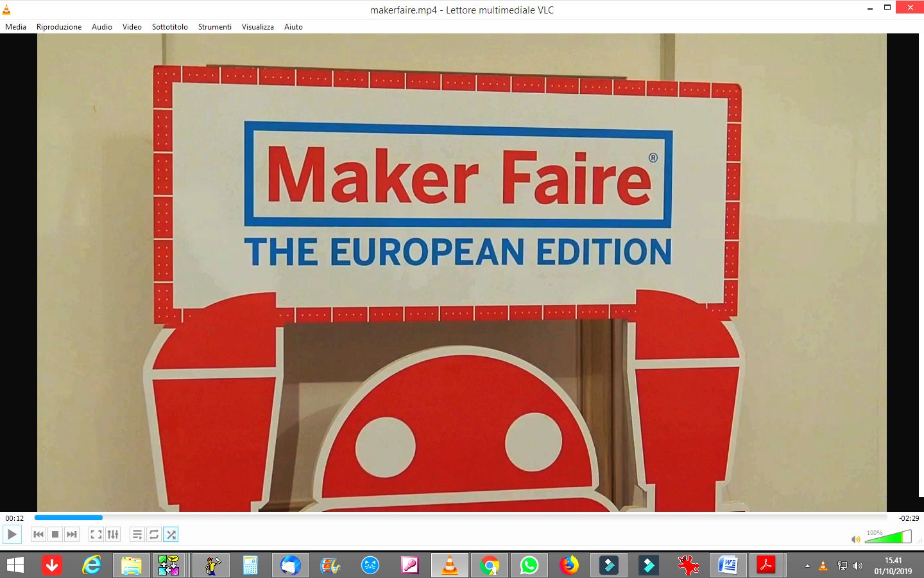Click the elapsed time label 00:12

[15, 518]
